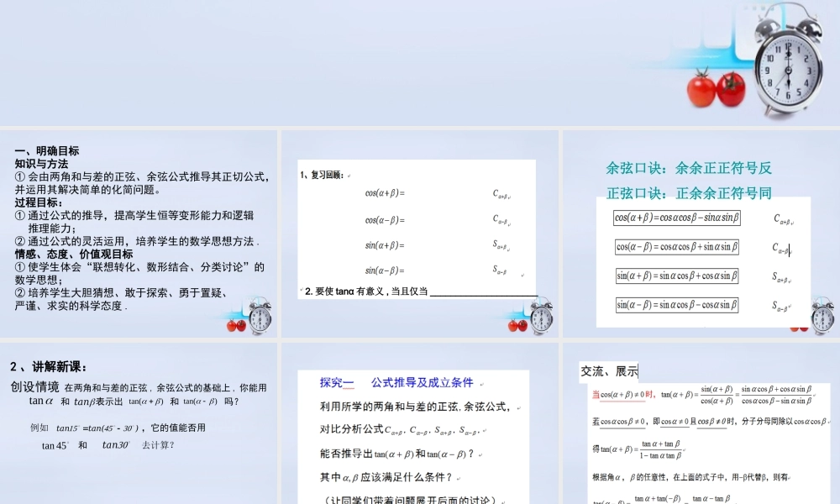Open the 2、讲解新课 slide thumbnail
840x504 pixels.
tap(139, 423)
